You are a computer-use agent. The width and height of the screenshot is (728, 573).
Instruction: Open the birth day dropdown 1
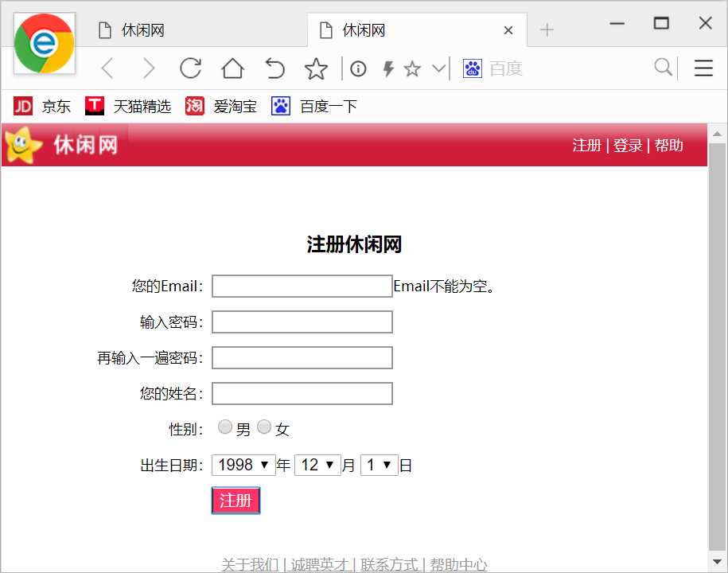[380, 465]
